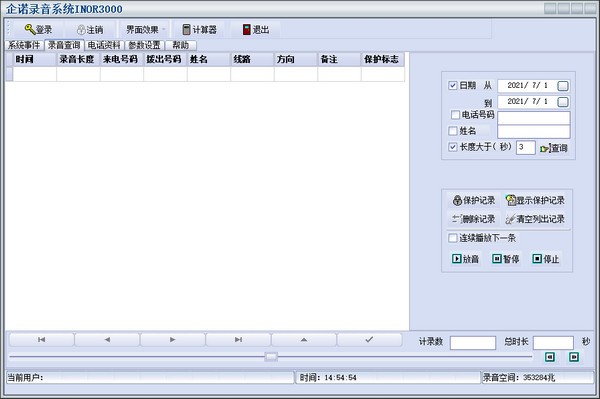
Task: Click the 姓名 column header
Action: 209,59
